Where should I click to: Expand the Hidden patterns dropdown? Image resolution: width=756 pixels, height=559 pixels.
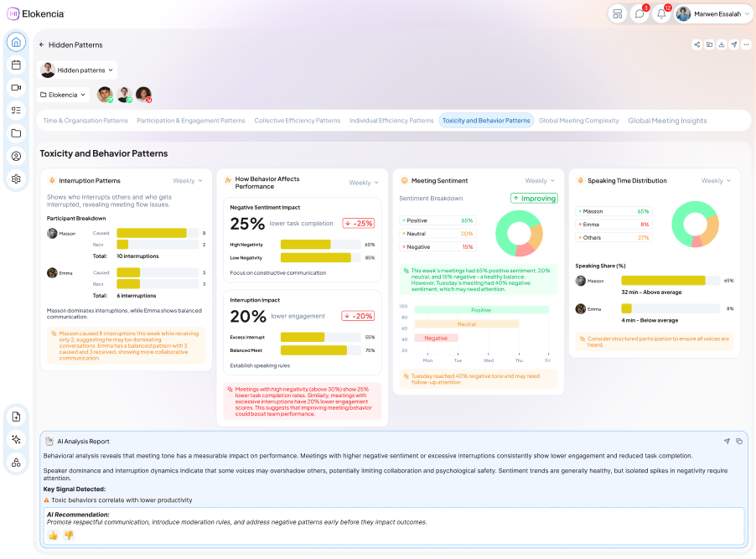tap(77, 70)
